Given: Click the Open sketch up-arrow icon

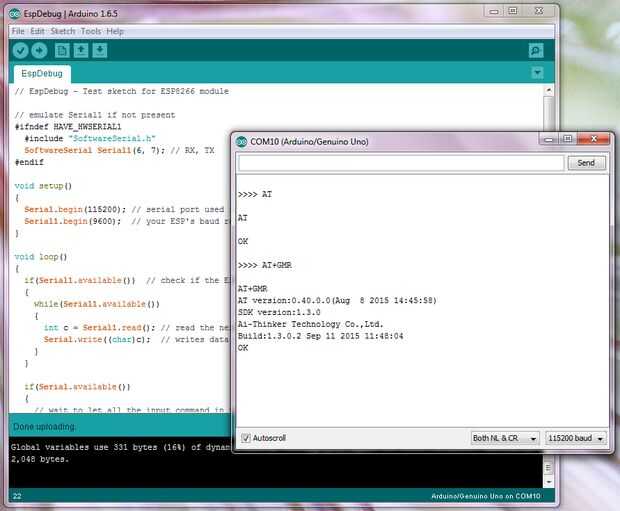Looking at the screenshot, I should [x=82, y=50].
